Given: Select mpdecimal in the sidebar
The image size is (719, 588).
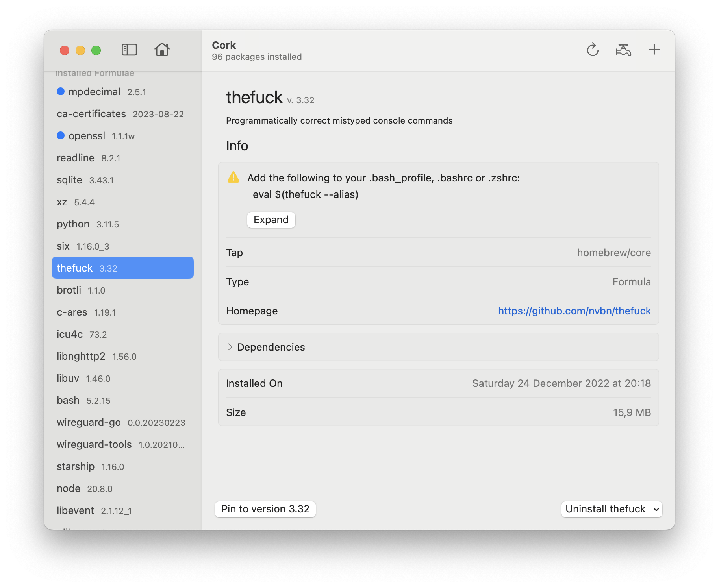Looking at the screenshot, I should [123, 92].
